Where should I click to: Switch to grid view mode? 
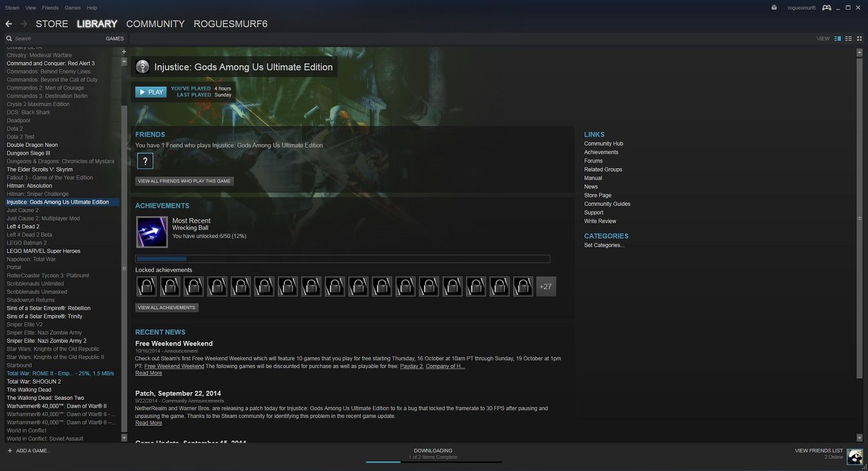pos(859,39)
